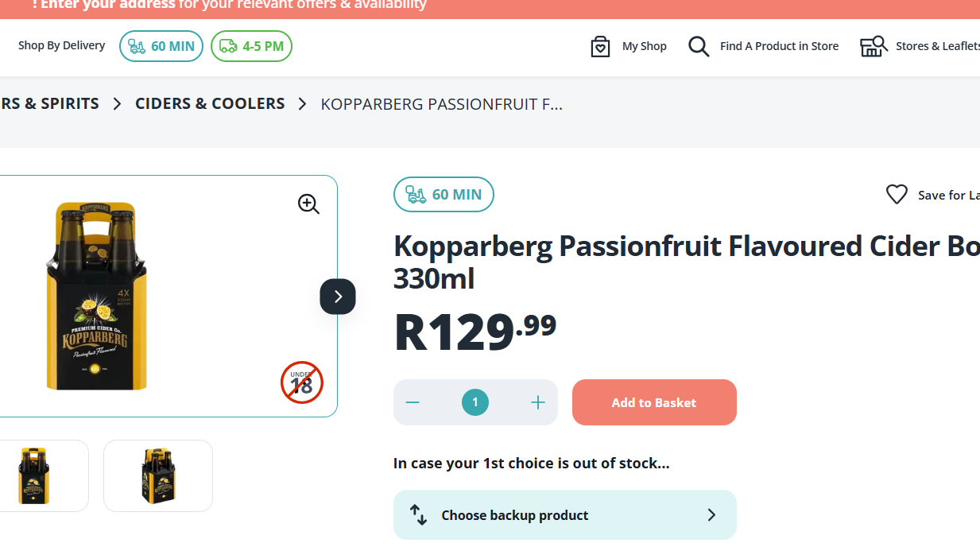Increase quantity with plus button
Screen dimensions: 980x551
[538, 402]
